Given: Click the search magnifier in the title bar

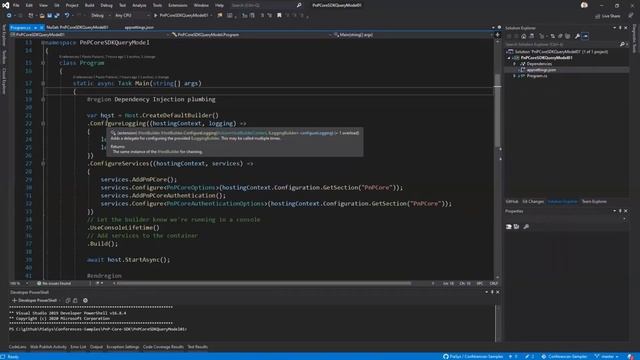Looking at the screenshot, I should (x=299, y=5).
